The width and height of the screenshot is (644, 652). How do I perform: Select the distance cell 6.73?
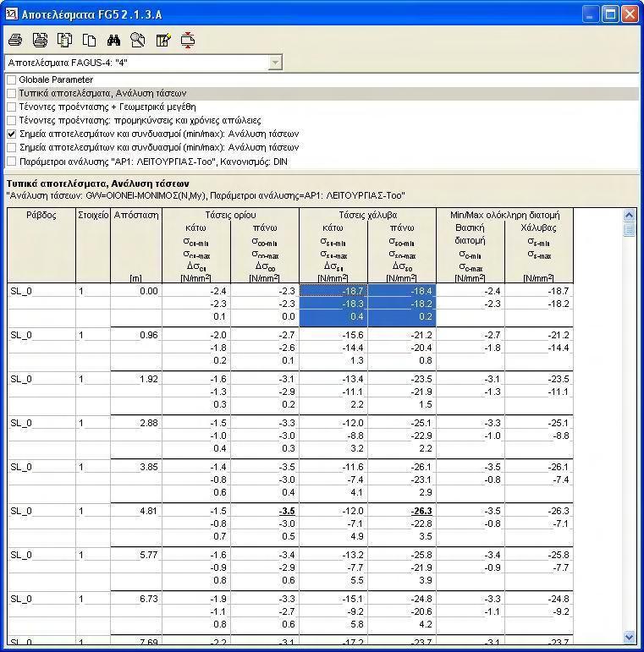click(136, 599)
